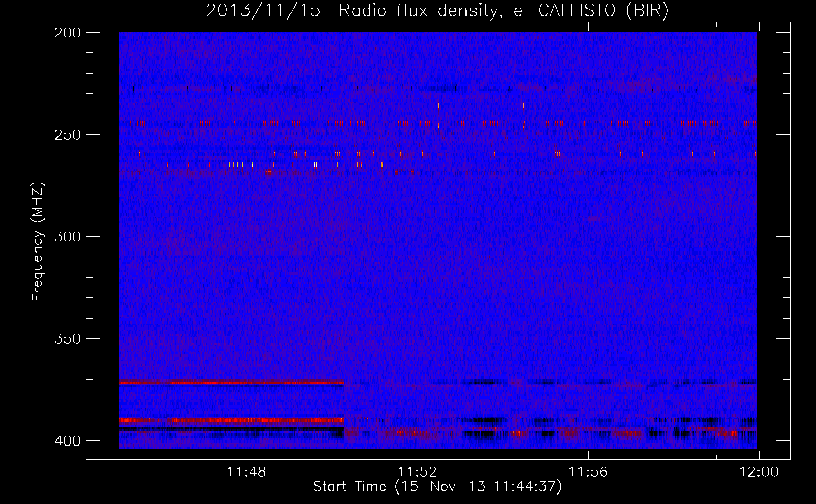816x504 pixels.
Task: Click the 11:48 time tick label
Action: pyautogui.click(x=247, y=472)
